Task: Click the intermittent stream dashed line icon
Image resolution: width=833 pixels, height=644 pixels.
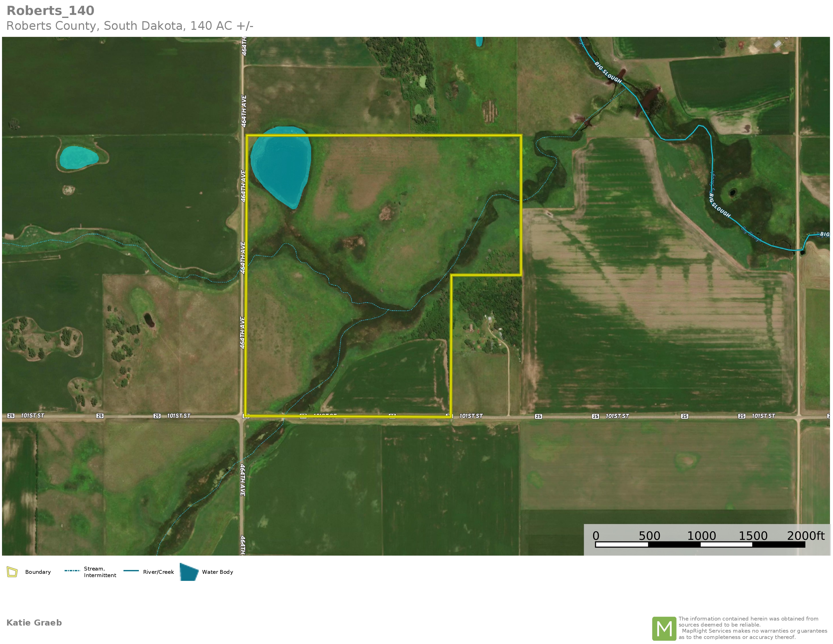Action: pyautogui.click(x=72, y=571)
